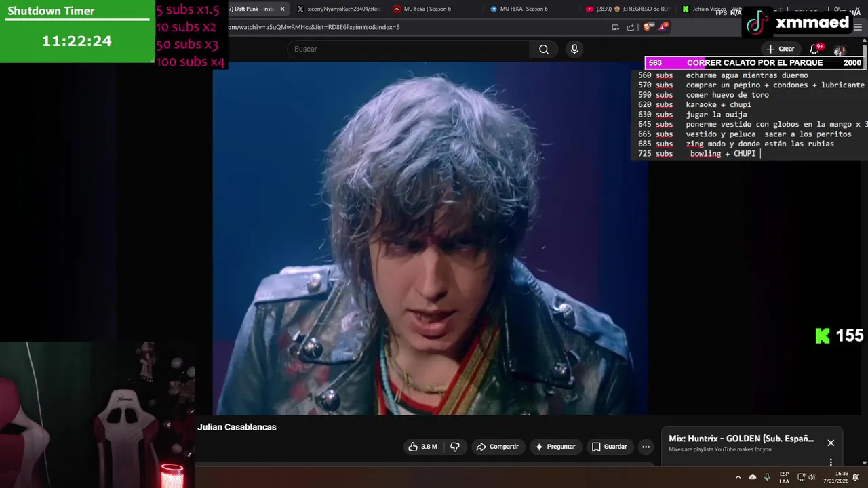The height and width of the screenshot is (488, 868).
Task: Click the green Kick logo next to 155
Action: [x=823, y=335]
